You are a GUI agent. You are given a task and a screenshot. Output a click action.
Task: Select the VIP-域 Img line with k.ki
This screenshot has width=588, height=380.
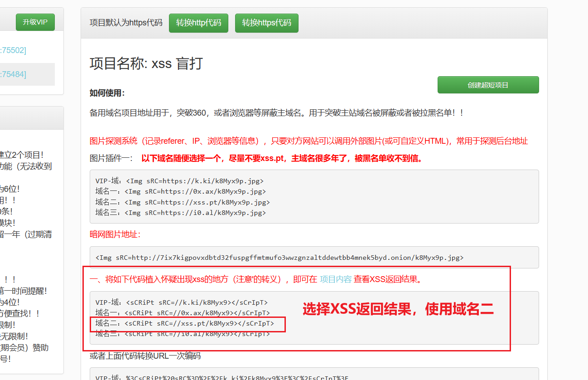click(x=179, y=181)
